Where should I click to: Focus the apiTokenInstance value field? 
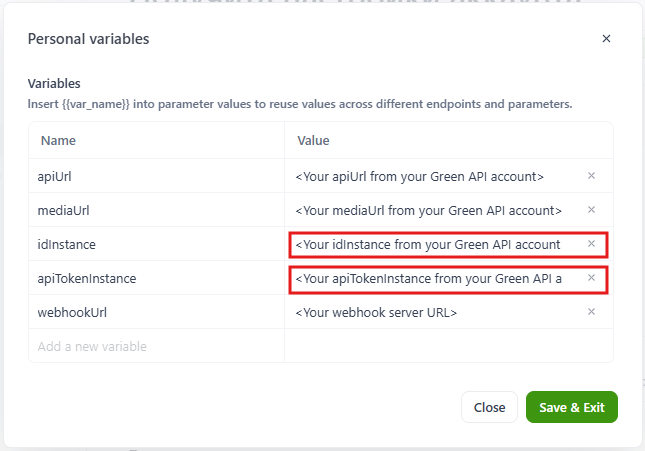point(430,278)
